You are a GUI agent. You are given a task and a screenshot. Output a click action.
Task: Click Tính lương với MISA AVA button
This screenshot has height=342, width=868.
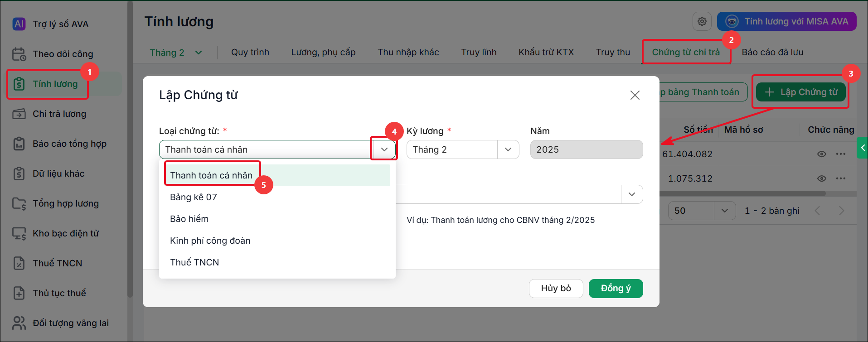tap(786, 21)
